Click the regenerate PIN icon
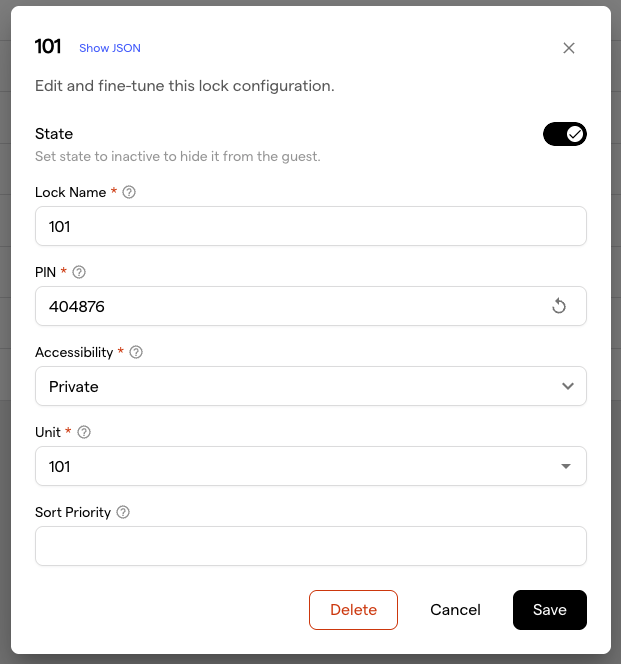Screen dimensions: 621x664 (559, 306)
